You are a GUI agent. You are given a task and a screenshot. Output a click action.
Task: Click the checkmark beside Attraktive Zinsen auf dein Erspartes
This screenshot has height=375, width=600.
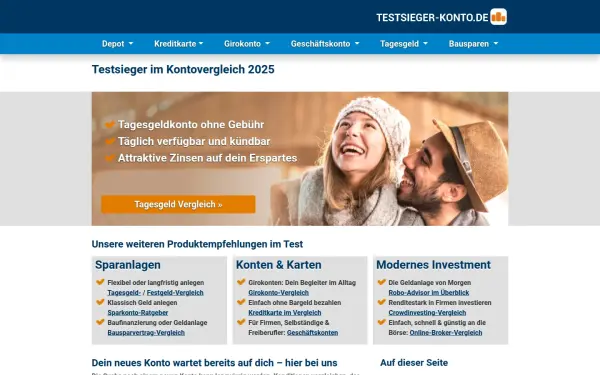pyautogui.click(x=110, y=158)
